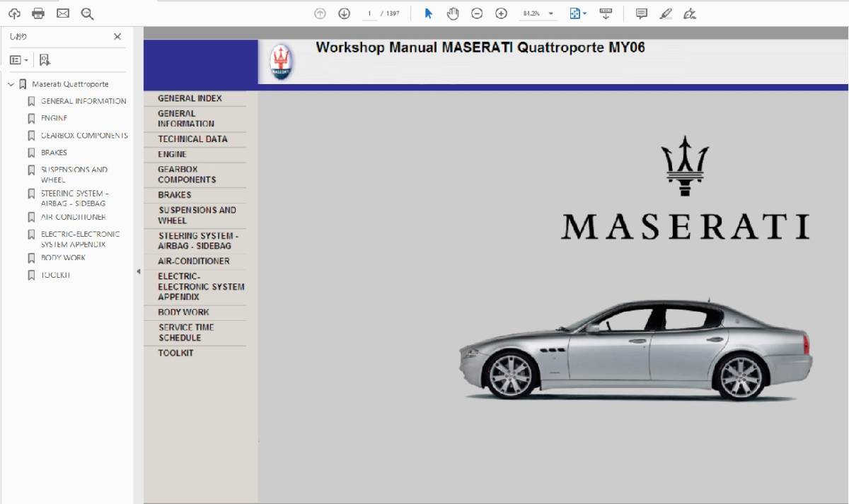Open ELECTRIC-ELECTRONIC SYSTEM APPENDIX bookmark
Screen dimensions: 849x504
(80, 239)
